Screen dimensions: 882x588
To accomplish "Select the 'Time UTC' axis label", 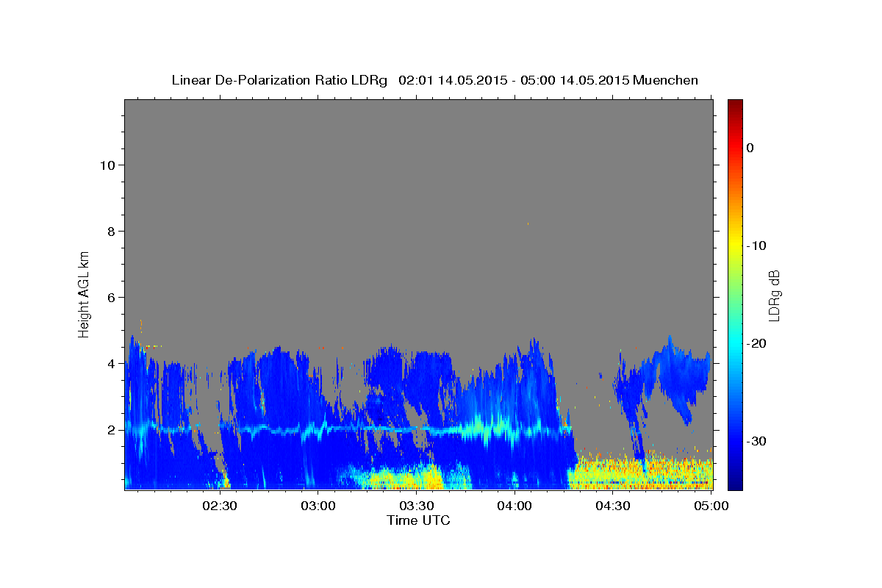I will tap(418, 520).
